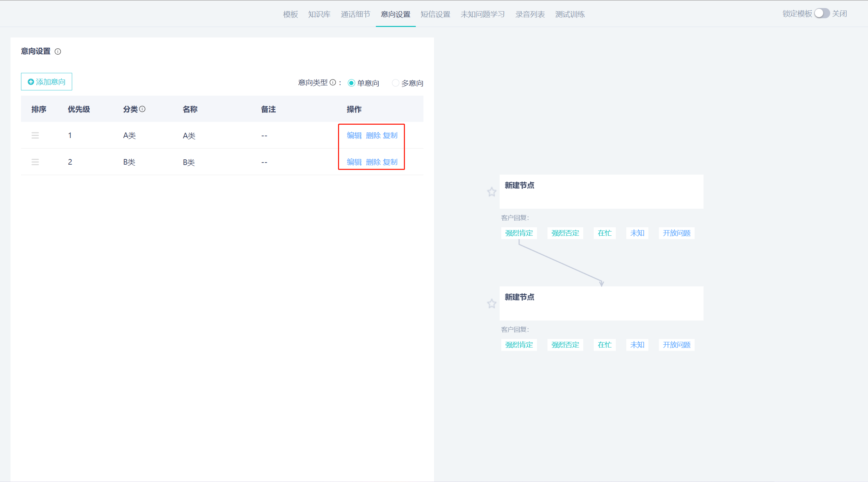Viewport: 868px width, 482px height.
Task: Click the B类 name cell
Action: point(189,163)
